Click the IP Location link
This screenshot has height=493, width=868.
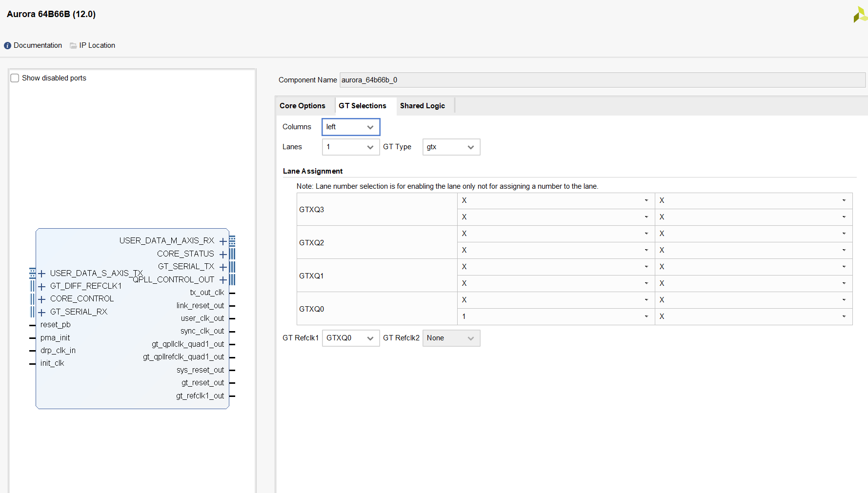97,45
